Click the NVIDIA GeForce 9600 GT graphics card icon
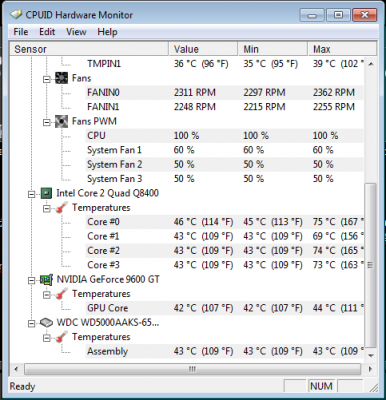The image size is (386, 400). 46,279
